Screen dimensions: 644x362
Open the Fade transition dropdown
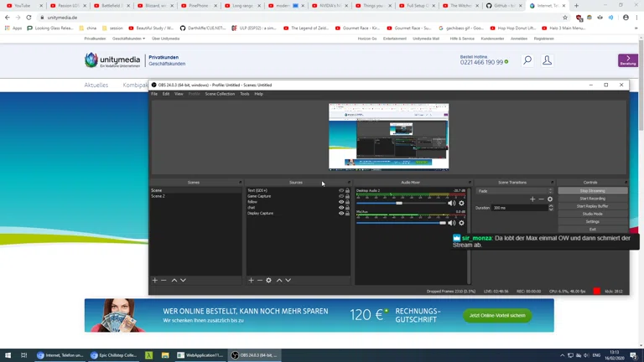[515, 191]
